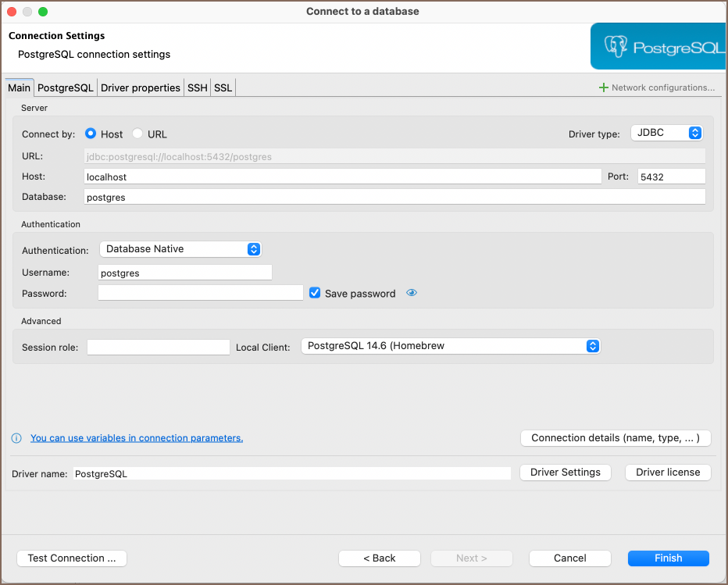Click the Driver license button

click(668, 473)
